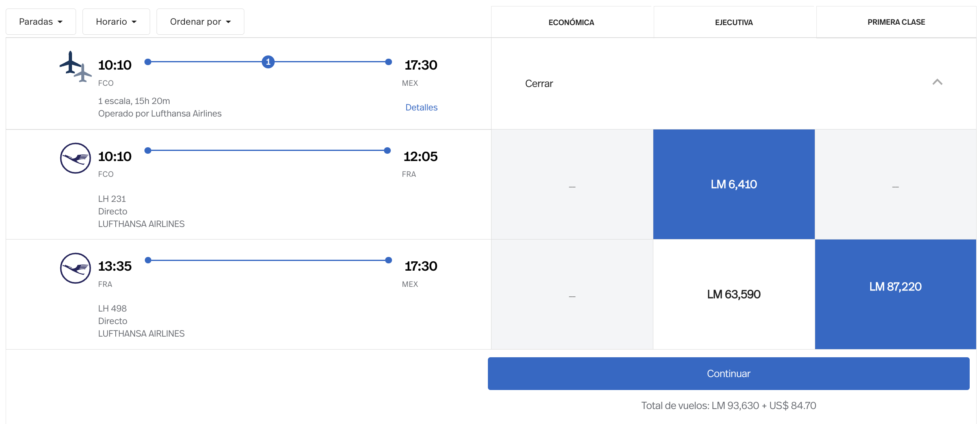
Task: Select the Ejecutiva cabin tab
Action: click(734, 22)
